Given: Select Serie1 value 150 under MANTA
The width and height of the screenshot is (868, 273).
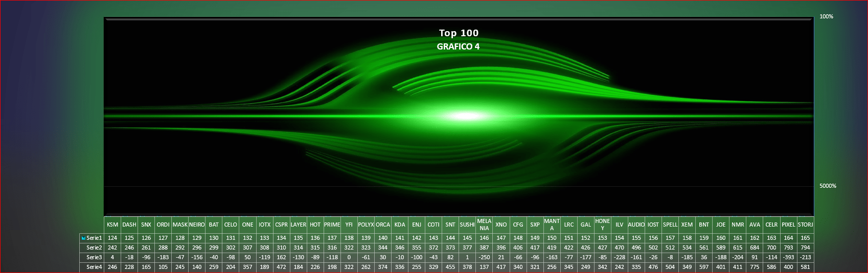Looking at the screenshot, I should point(552,238).
